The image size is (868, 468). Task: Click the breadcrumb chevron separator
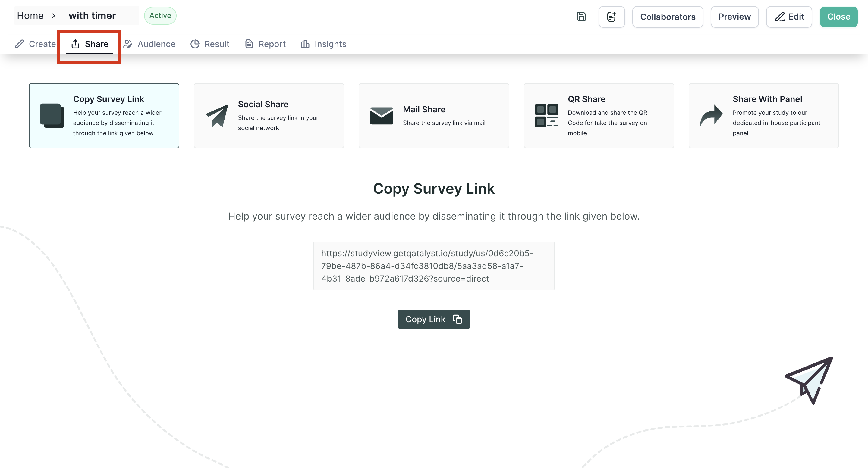(x=54, y=15)
